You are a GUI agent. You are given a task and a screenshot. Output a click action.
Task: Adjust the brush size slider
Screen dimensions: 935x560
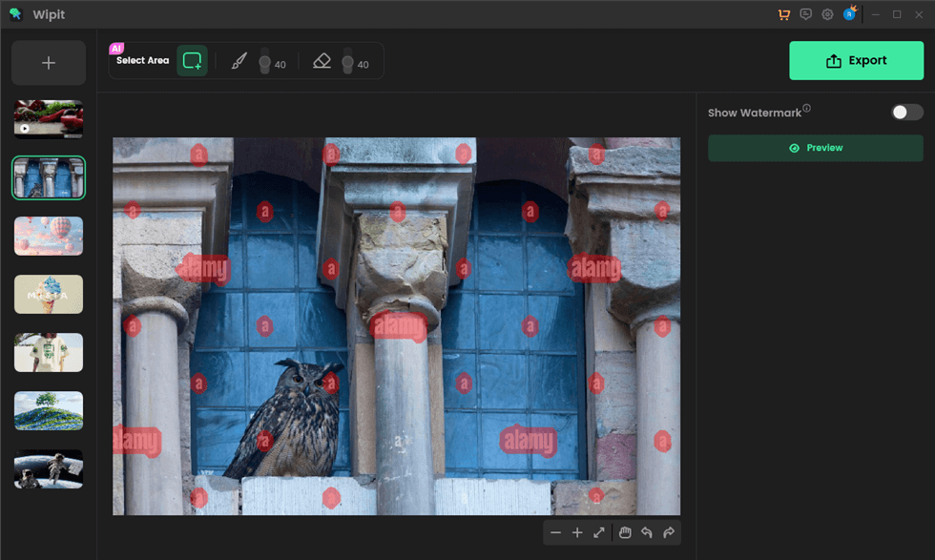pyautogui.click(x=265, y=61)
